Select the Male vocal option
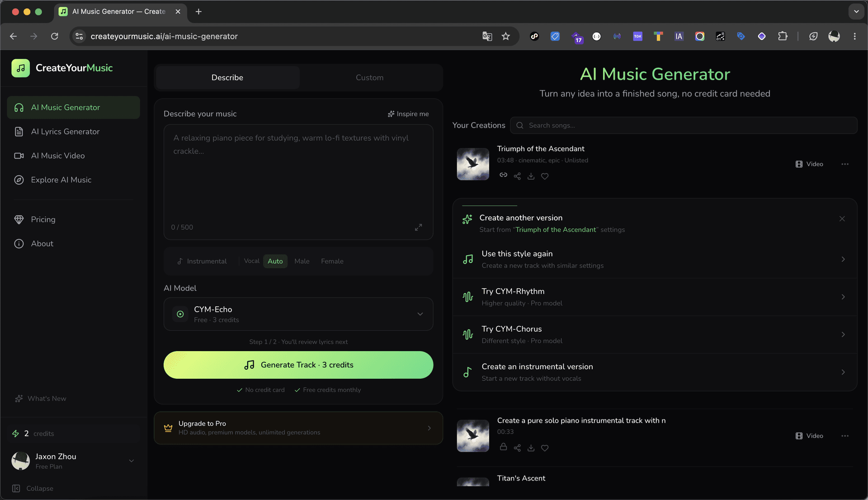This screenshot has height=500, width=868. [x=302, y=261]
